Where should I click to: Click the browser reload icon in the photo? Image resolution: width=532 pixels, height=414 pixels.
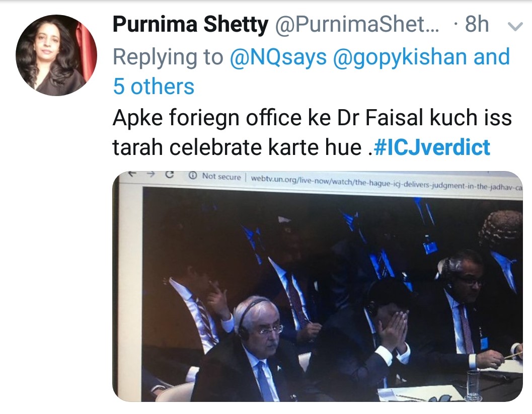tap(169, 175)
